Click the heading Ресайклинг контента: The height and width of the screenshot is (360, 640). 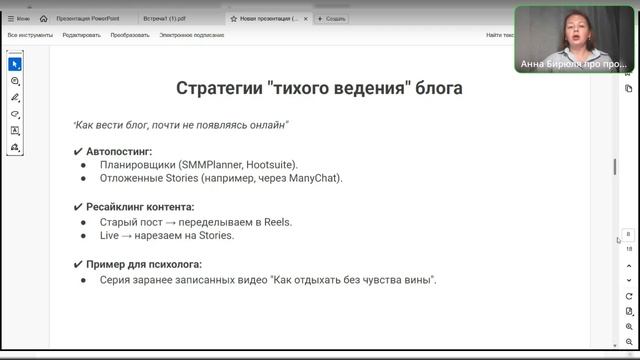tap(140, 207)
